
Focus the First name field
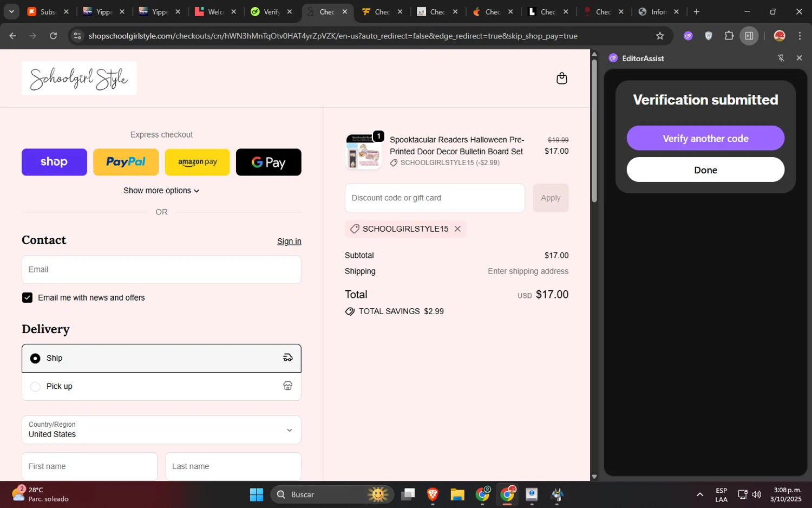click(x=89, y=466)
